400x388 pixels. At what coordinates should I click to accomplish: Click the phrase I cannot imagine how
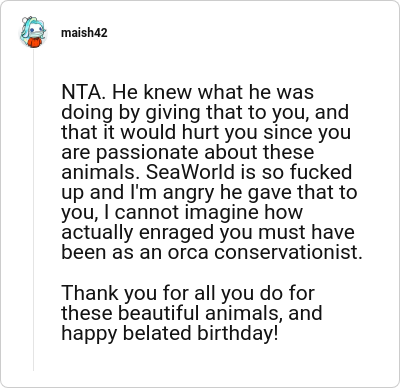203,212
